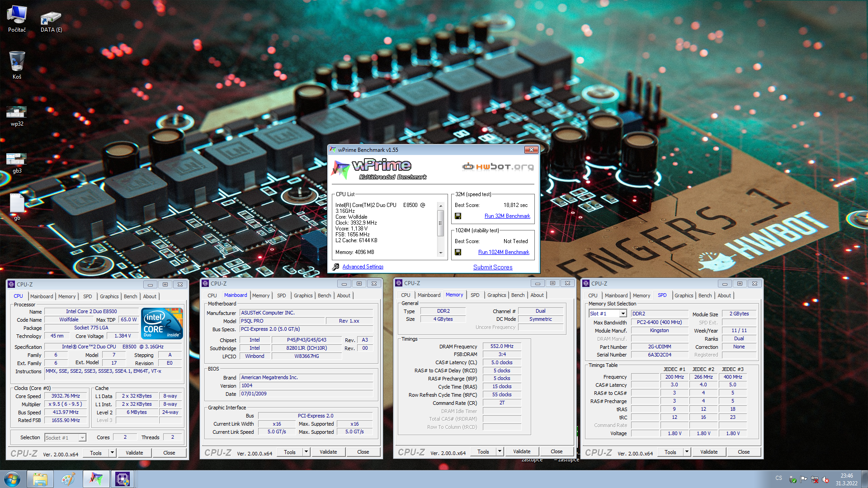The image size is (868, 488).
Task: Click the Intel Core 2 Duo logo badge
Action: click(162, 323)
